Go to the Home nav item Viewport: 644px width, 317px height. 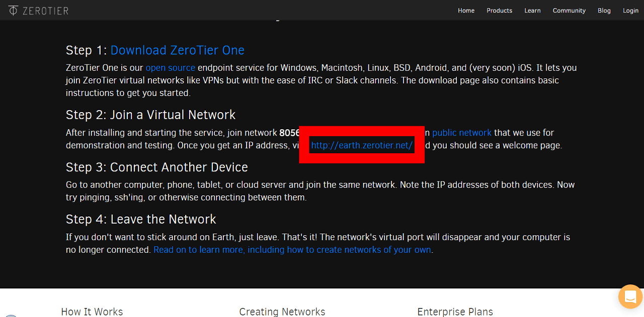pyautogui.click(x=466, y=11)
